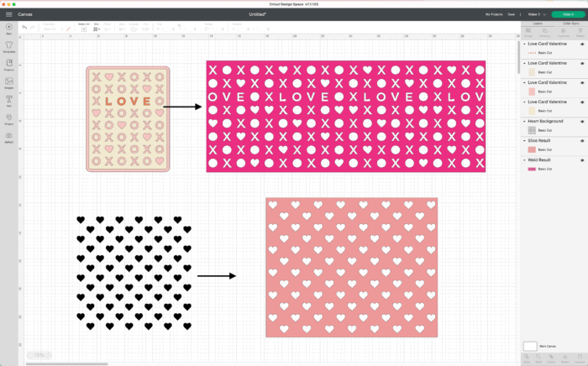Open the Projects sidebar icon
588x366 pixels.
[8, 64]
